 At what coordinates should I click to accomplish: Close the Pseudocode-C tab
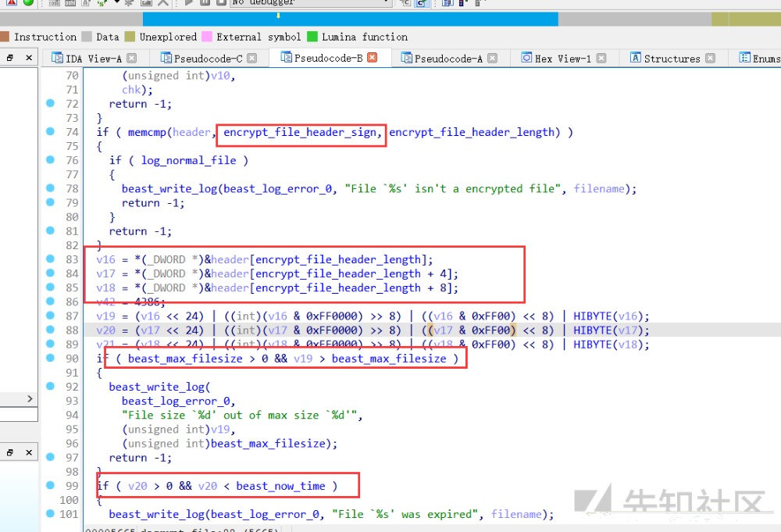point(252,59)
